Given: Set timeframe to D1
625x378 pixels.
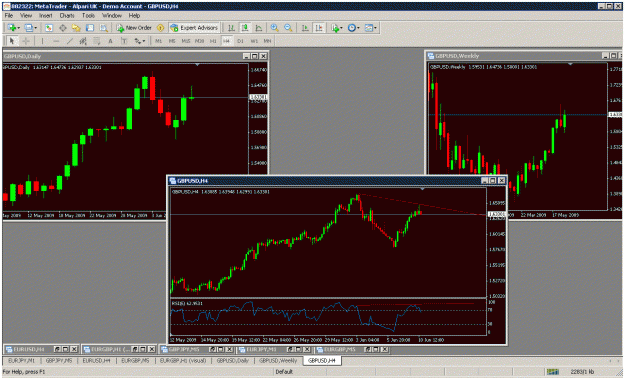Looking at the screenshot, I should [x=240, y=41].
